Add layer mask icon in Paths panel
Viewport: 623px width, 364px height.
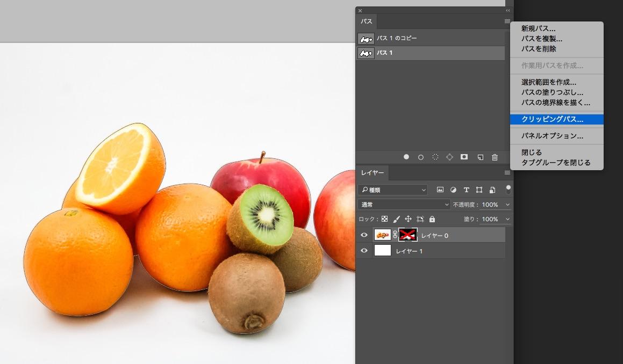pos(464,157)
